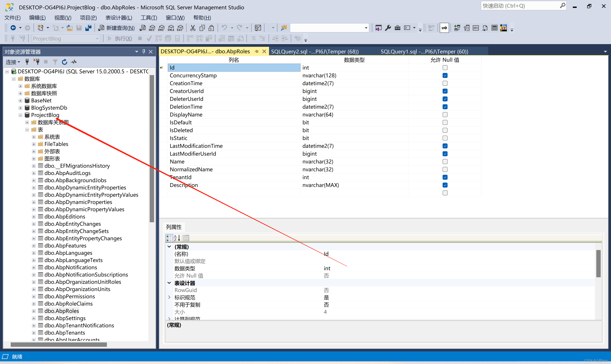Select the dbo.AbpSettings table

tap(65, 318)
